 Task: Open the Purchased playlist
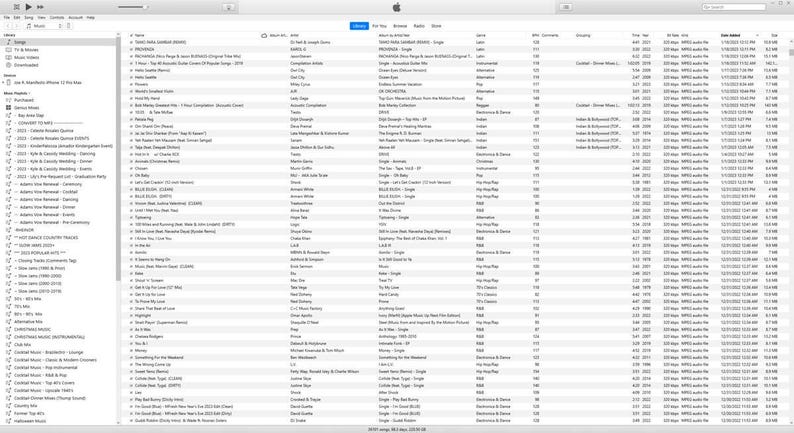point(24,100)
